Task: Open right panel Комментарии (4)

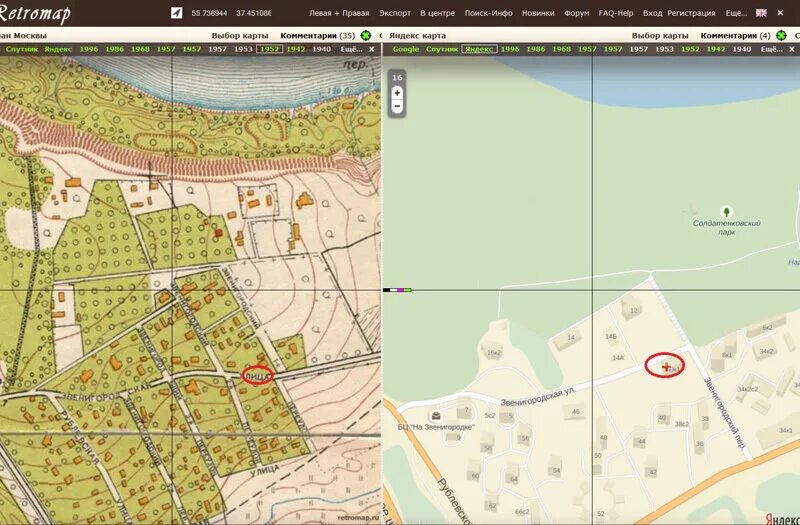Action: 735,36
